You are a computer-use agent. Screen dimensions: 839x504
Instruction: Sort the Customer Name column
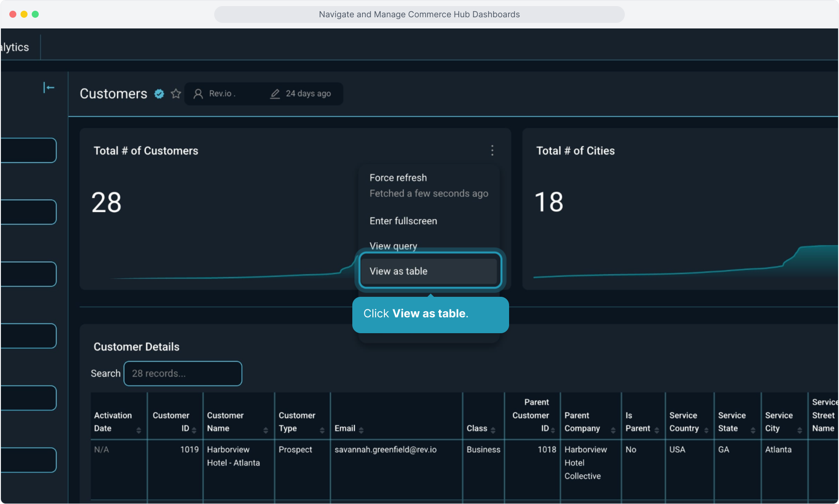[266, 430]
